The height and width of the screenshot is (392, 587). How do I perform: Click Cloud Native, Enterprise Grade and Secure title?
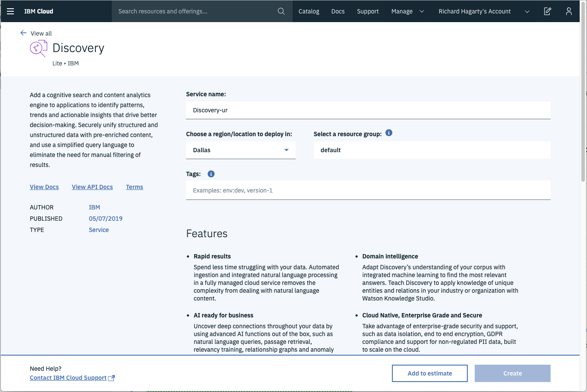[x=422, y=315]
